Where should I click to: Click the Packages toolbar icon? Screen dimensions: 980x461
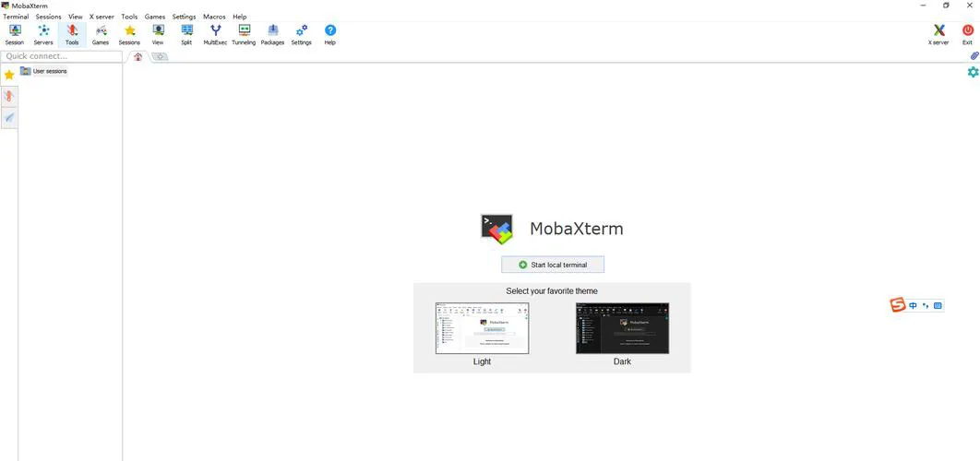[272, 34]
